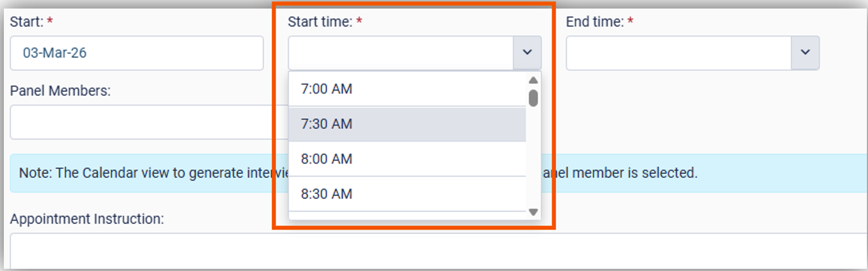
Task: Focus the Start time text box
Action: 400,53
